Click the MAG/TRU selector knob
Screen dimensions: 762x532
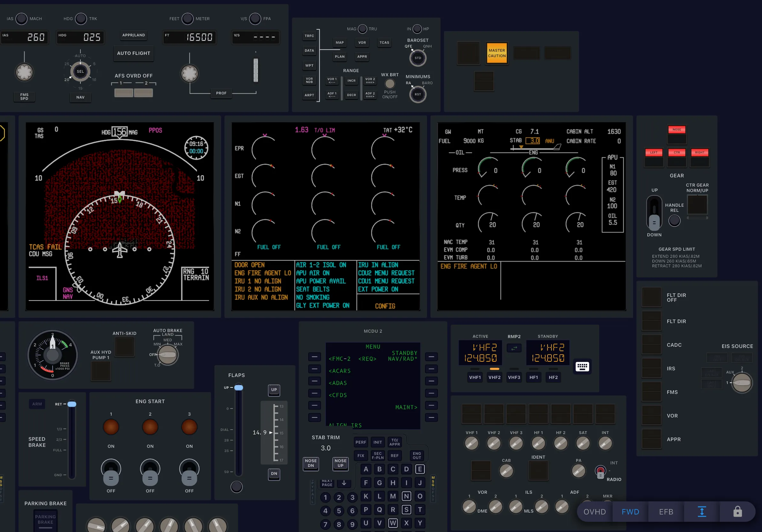click(x=362, y=29)
